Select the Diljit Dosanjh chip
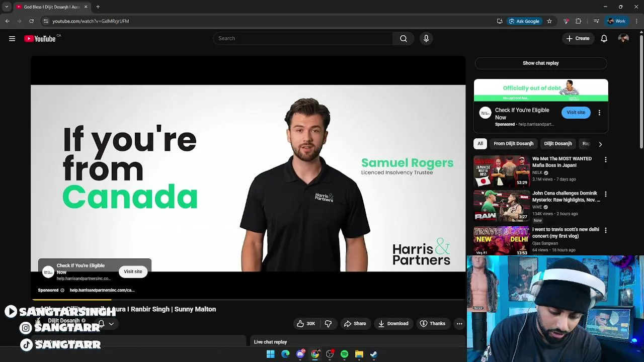Viewport: 644px width, 362px height. [557, 144]
